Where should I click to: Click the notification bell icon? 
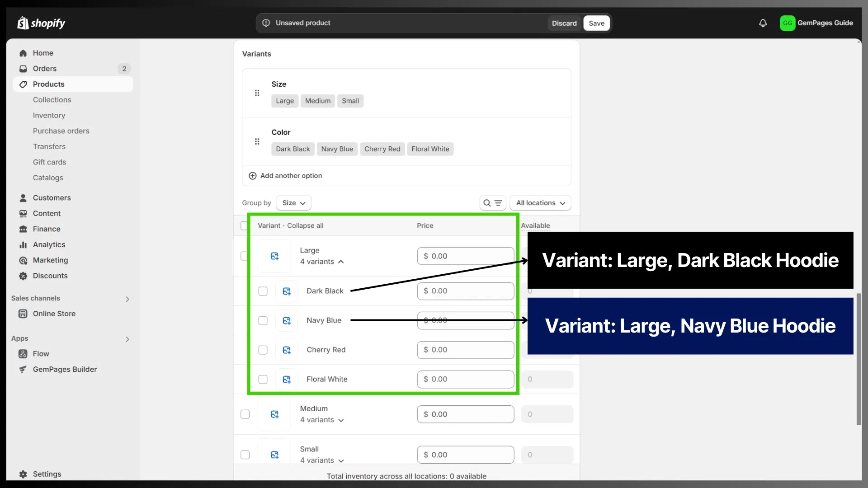(x=763, y=23)
